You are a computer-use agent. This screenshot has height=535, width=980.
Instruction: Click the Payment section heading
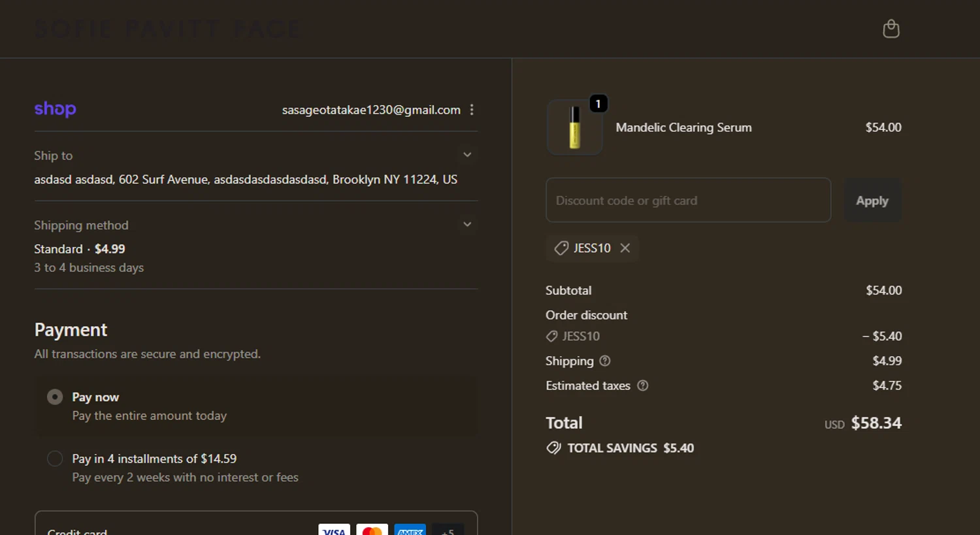[71, 330]
